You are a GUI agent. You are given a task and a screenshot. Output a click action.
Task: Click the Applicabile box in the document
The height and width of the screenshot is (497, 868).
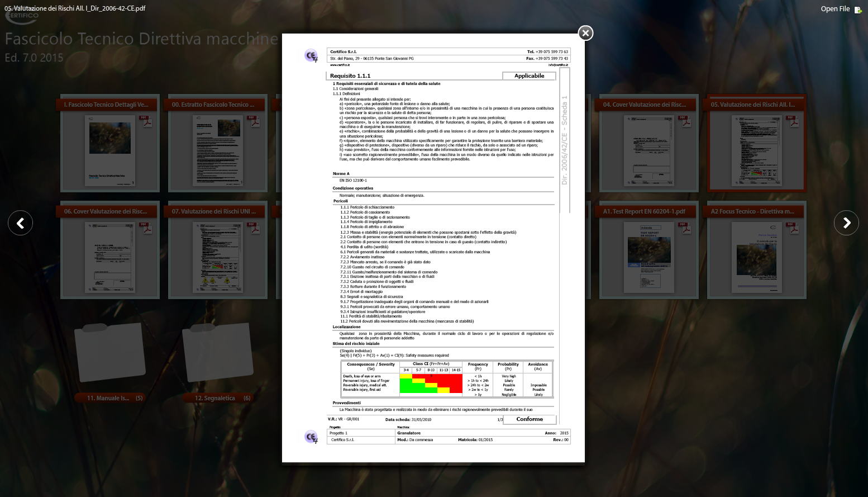(529, 76)
